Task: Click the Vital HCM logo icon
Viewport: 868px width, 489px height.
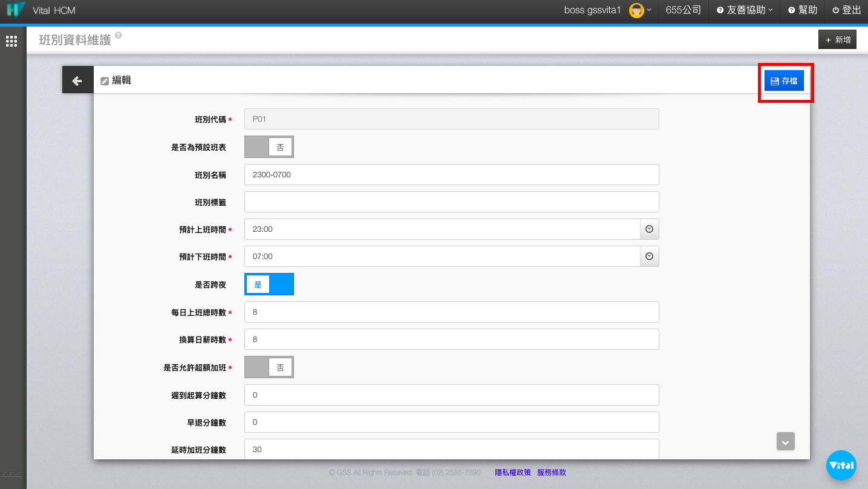Action: 16,10
